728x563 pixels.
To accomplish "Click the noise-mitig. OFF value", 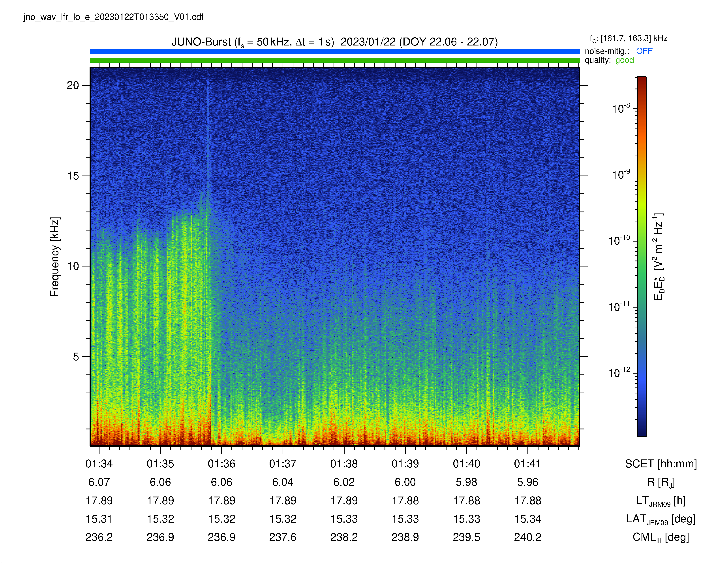I will click(x=644, y=51).
